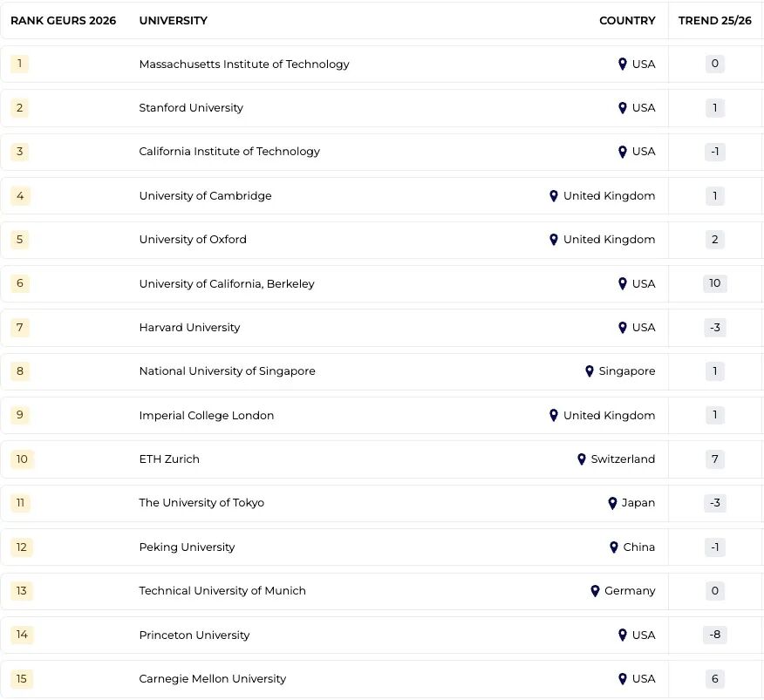Click the location pin next to Germany

click(596, 591)
